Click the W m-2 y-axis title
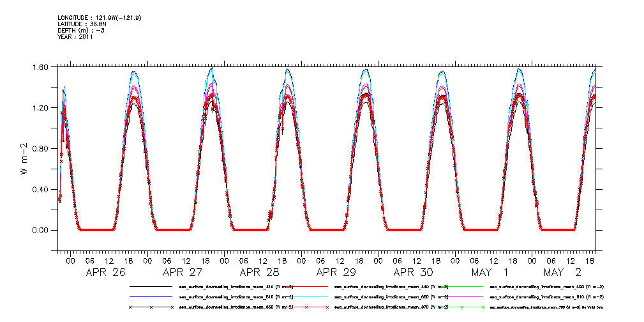 pos(24,158)
